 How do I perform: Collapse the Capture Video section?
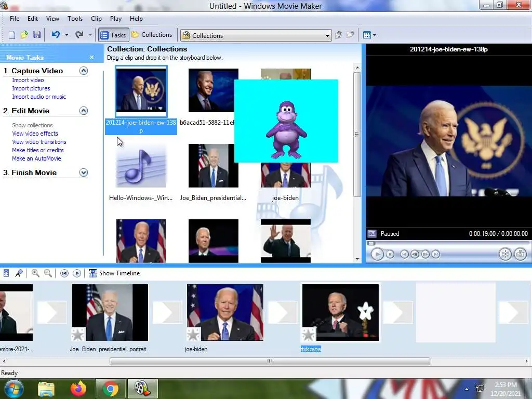point(84,71)
